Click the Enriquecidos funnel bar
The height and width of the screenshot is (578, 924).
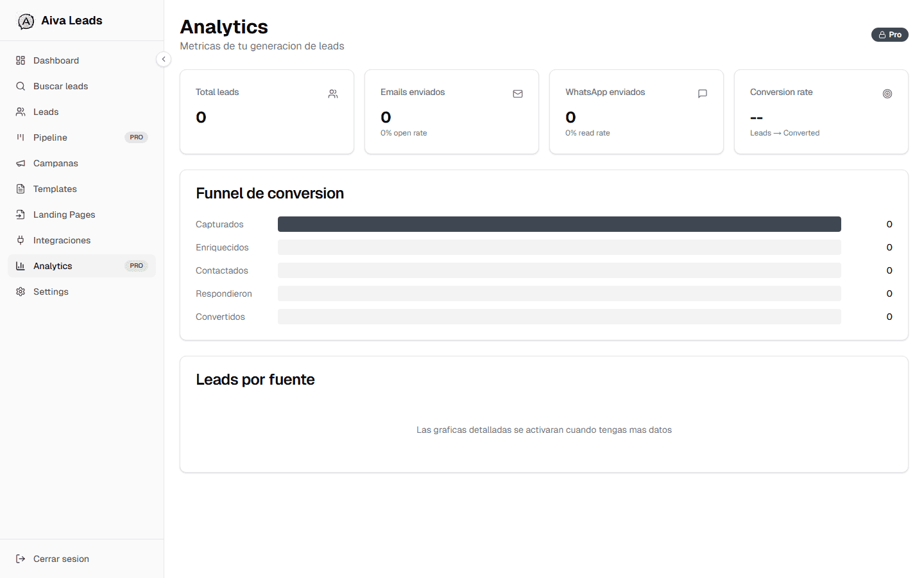point(560,247)
